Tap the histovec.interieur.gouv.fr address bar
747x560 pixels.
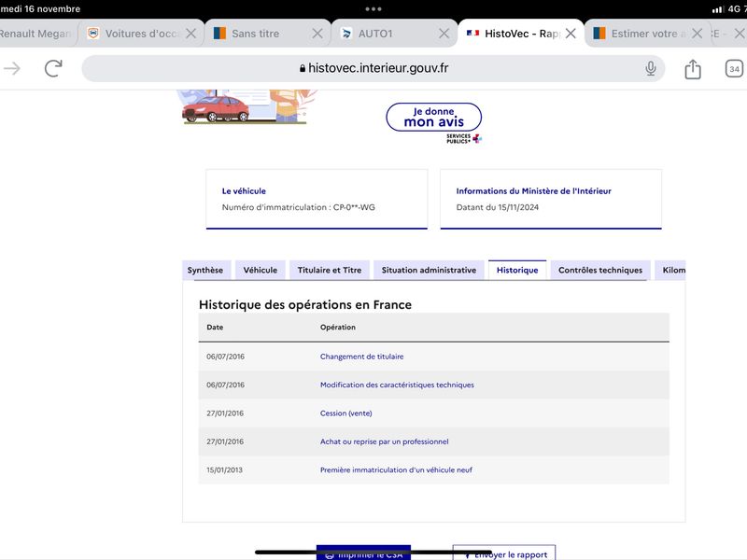click(x=373, y=68)
